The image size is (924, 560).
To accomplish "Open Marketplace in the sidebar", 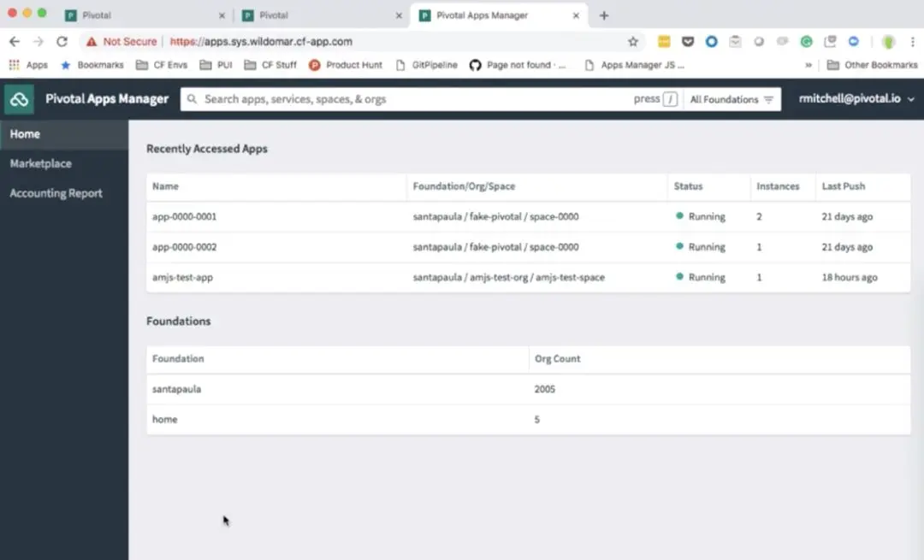I will point(64,163).
